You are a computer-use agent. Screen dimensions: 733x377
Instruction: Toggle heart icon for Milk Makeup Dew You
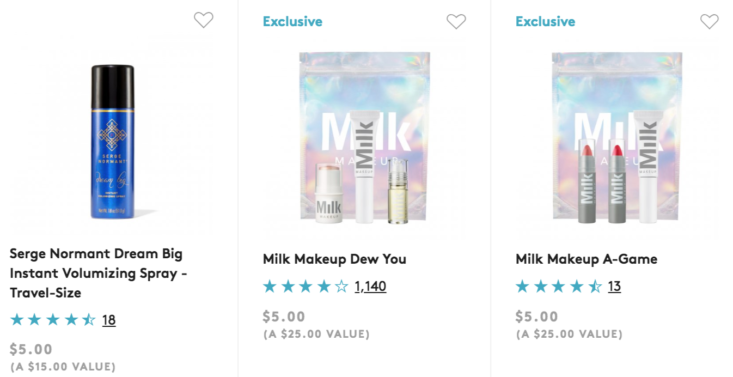[x=456, y=21]
